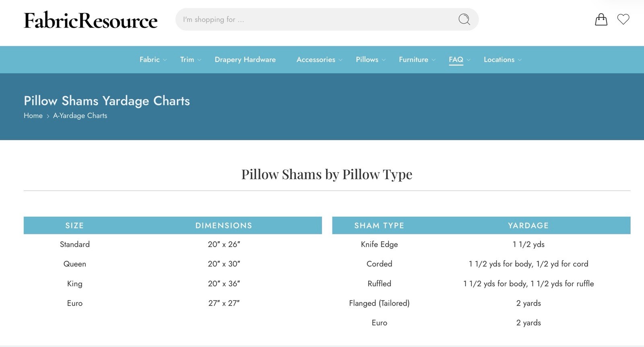Open the wishlist heart icon
644x347 pixels.
click(x=623, y=19)
